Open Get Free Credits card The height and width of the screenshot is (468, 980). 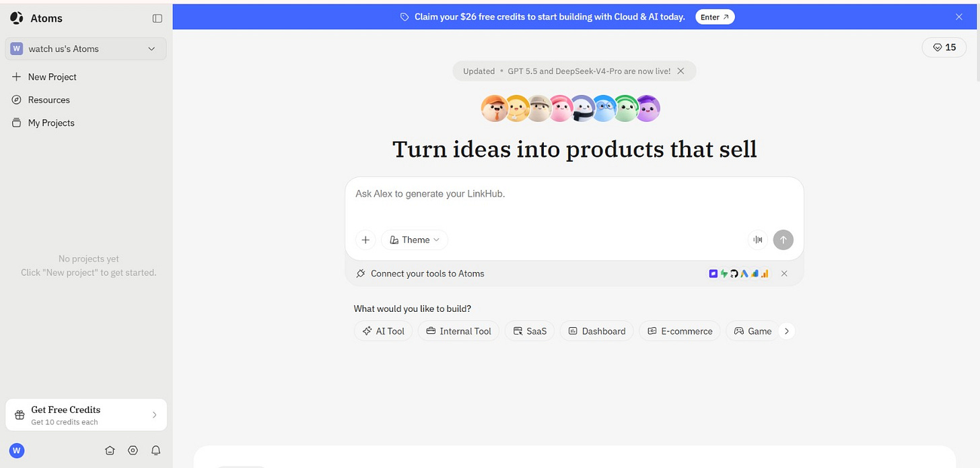coord(86,415)
